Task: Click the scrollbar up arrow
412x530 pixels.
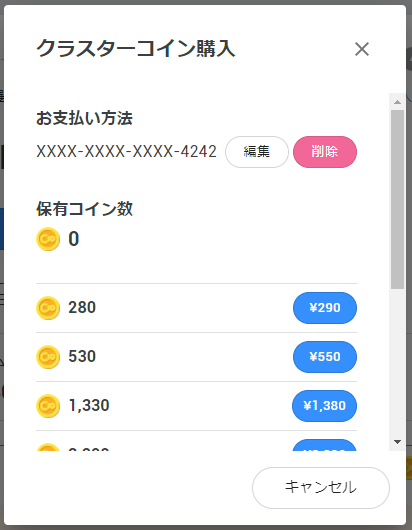Action: click(397, 102)
